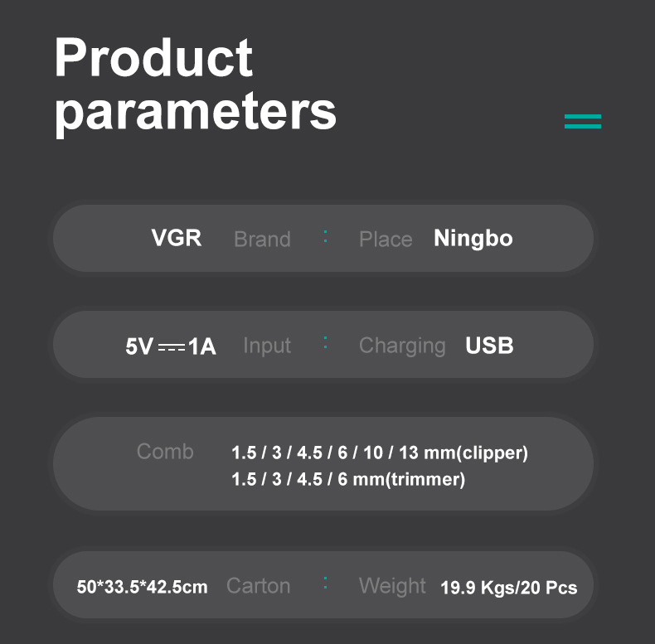Select the trimmer comb sizes line

(x=348, y=479)
